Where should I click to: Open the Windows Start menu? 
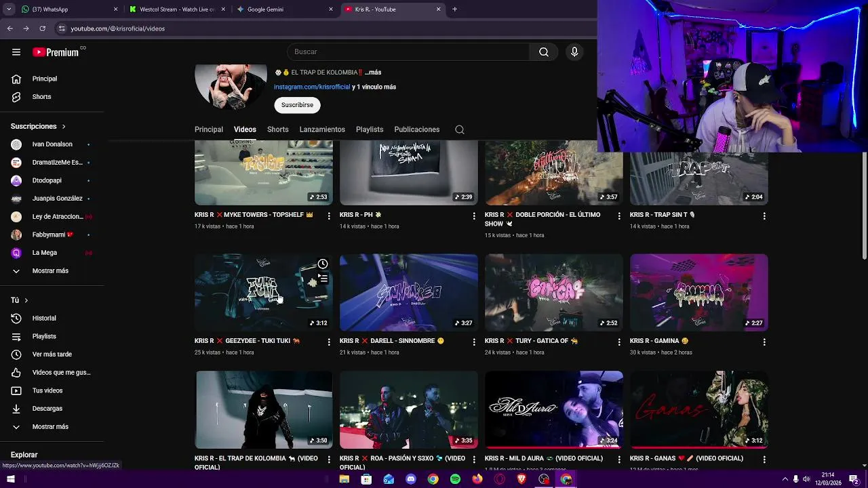tap(10, 479)
